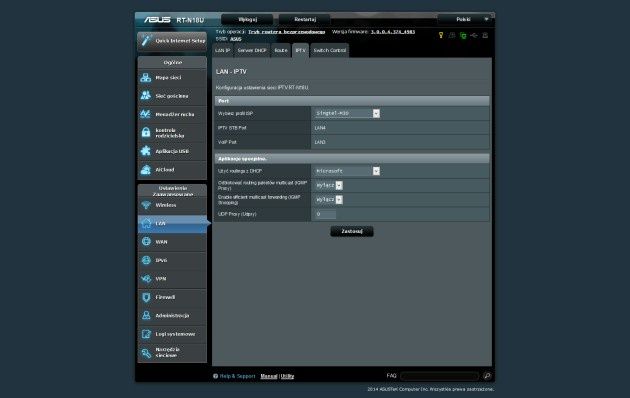630x398 pixels.
Task: Click the VoIP Port value LAN3
Action: tap(320, 142)
